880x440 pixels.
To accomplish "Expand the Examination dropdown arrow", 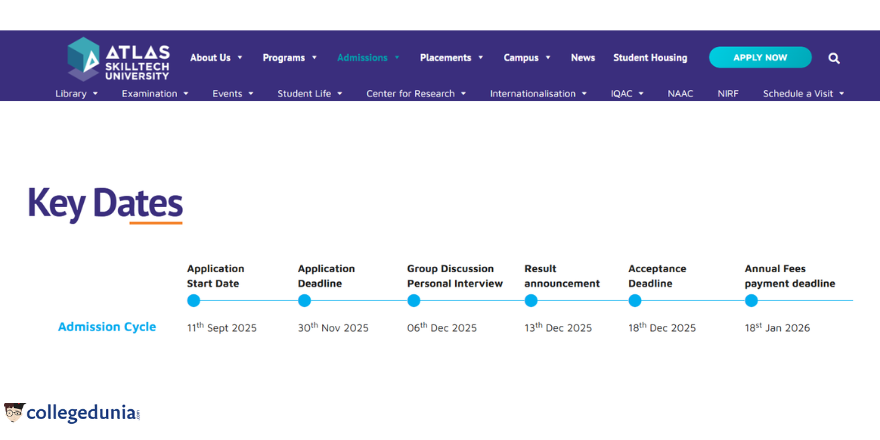I will tap(186, 94).
